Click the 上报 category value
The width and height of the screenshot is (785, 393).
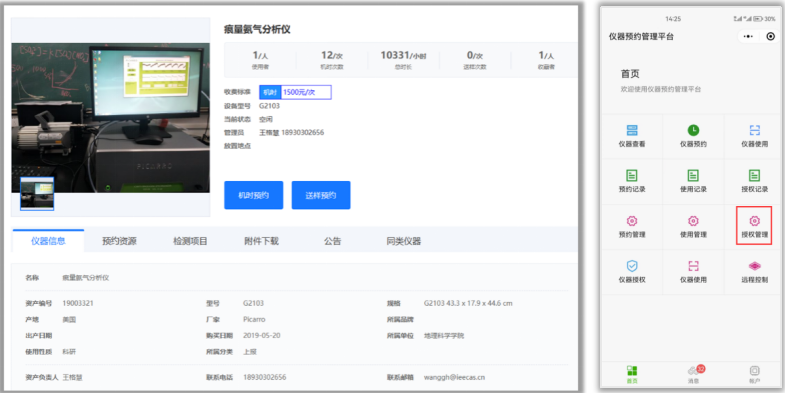click(250, 351)
